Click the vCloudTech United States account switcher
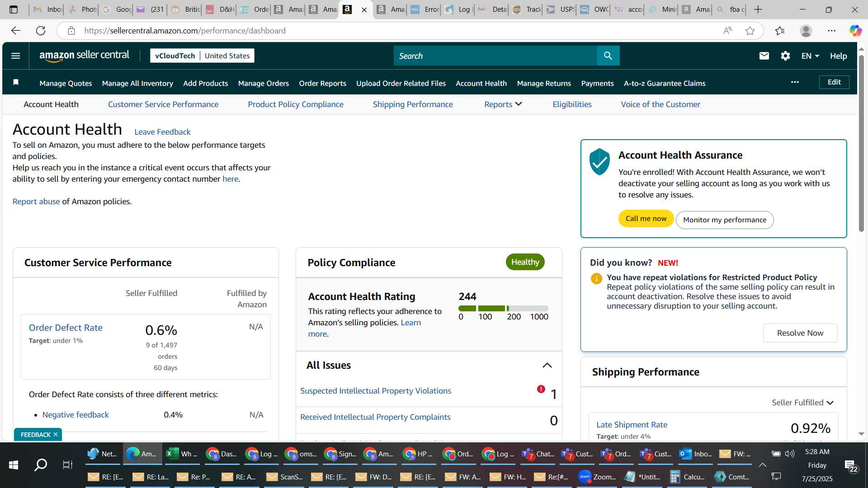This screenshot has width=868, height=488. (x=202, y=56)
